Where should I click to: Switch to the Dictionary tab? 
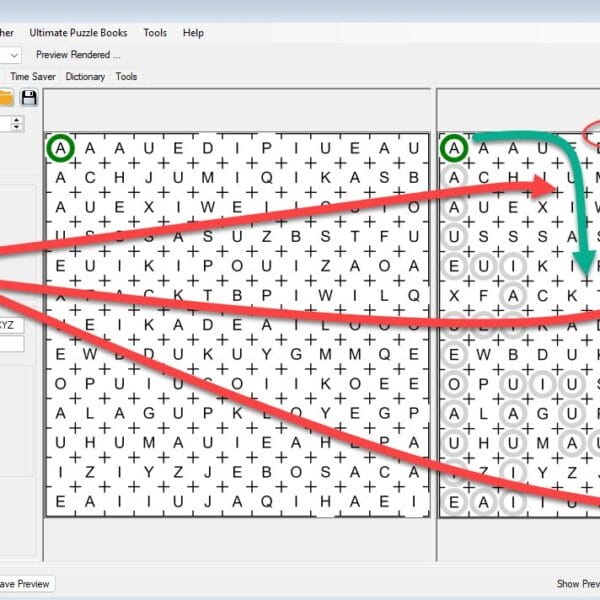(x=85, y=76)
